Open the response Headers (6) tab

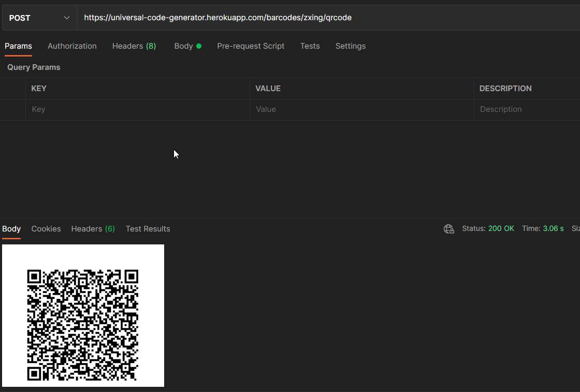point(93,228)
